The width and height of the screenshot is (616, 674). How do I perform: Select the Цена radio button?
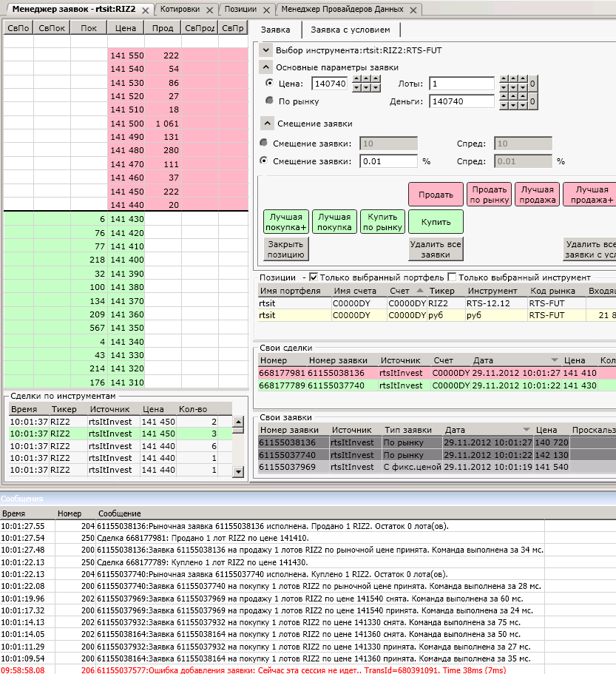click(x=269, y=83)
